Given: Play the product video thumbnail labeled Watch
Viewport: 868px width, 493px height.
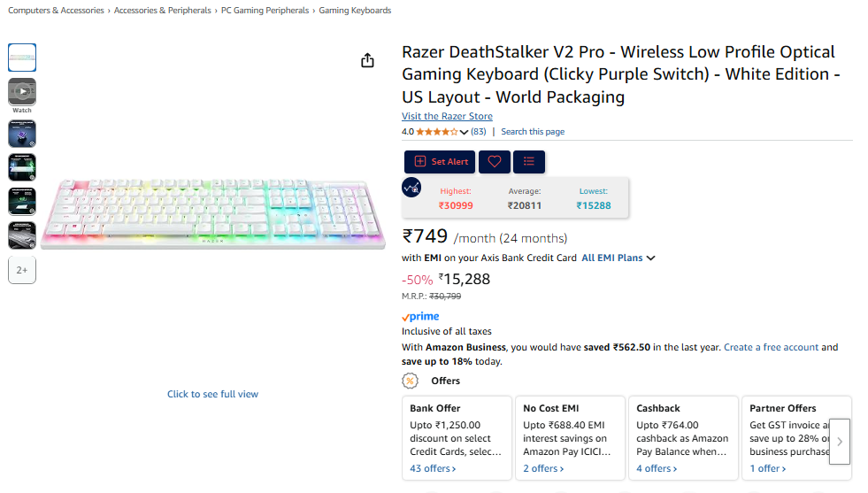Looking at the screenshot, I should click(x=22, y=91).
